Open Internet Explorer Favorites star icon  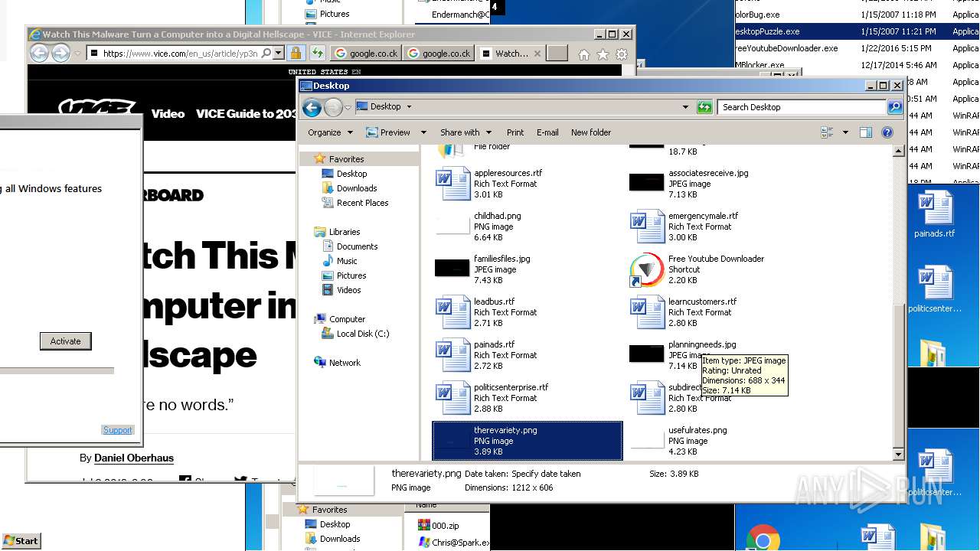[x=603, y=54]
